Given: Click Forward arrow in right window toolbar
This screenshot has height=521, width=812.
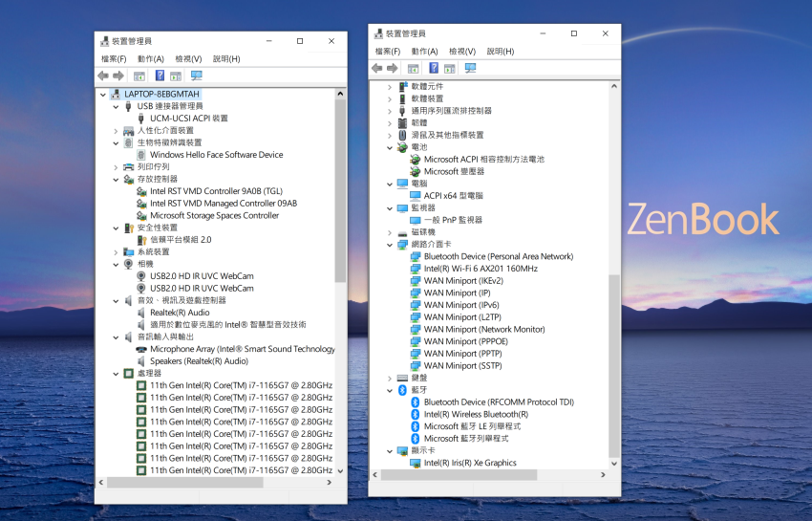Looking at the screenshot, I should [x=393, y=68].
